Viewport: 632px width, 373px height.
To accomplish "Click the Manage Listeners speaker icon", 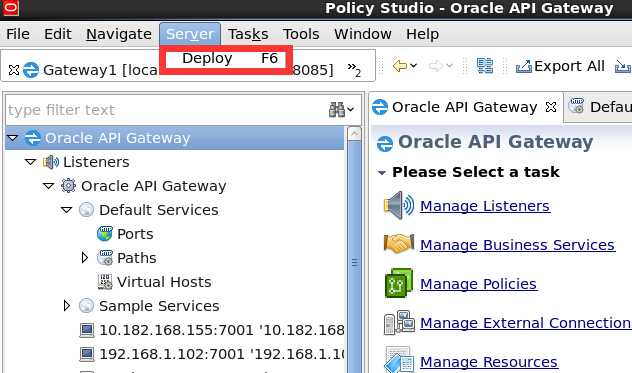I will [x=399, y=205].
